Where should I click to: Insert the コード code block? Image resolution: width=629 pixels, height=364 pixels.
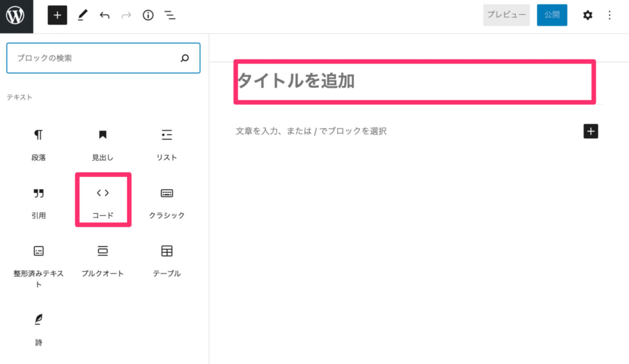tap(103, 199)
